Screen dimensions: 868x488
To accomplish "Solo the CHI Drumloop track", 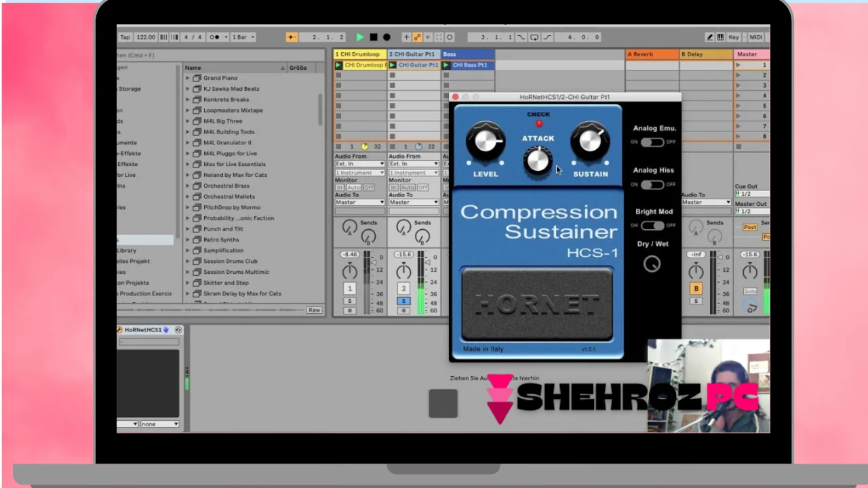I will [x=350, y=301].
